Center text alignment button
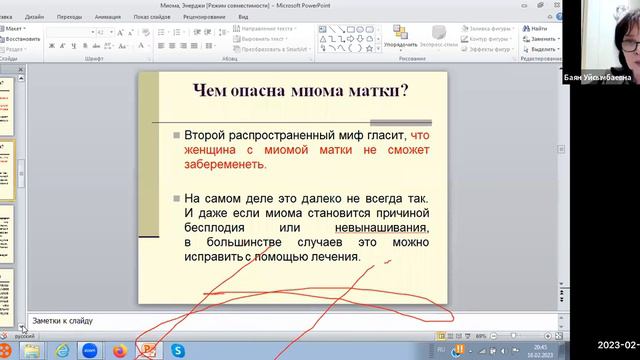 coord(172,46)
